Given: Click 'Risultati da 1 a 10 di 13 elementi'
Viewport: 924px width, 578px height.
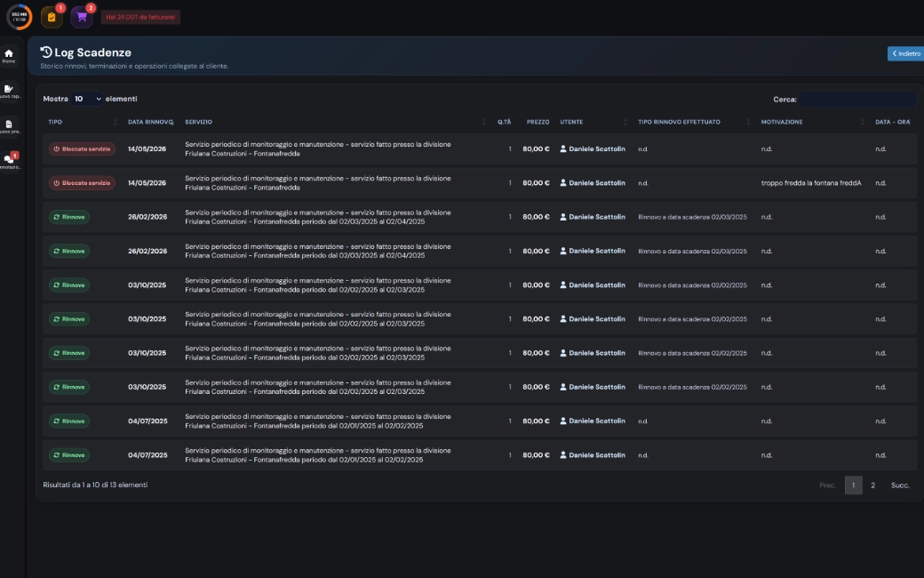Looking at the screenshot, I should click(x=95, y=485).
